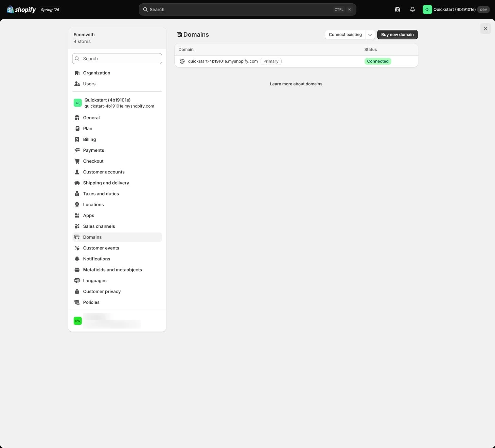Select Domains in the settings sidebar

(117, 237)
